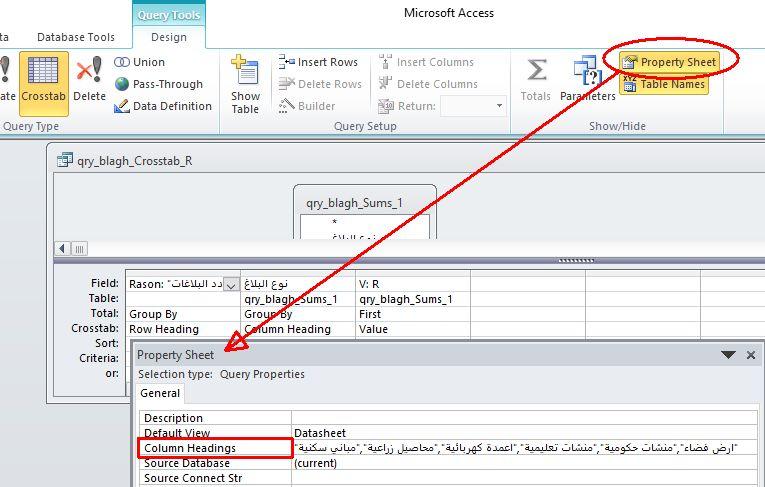Open the query Parameters dialog
765x487 pixels.
point(587,79)
